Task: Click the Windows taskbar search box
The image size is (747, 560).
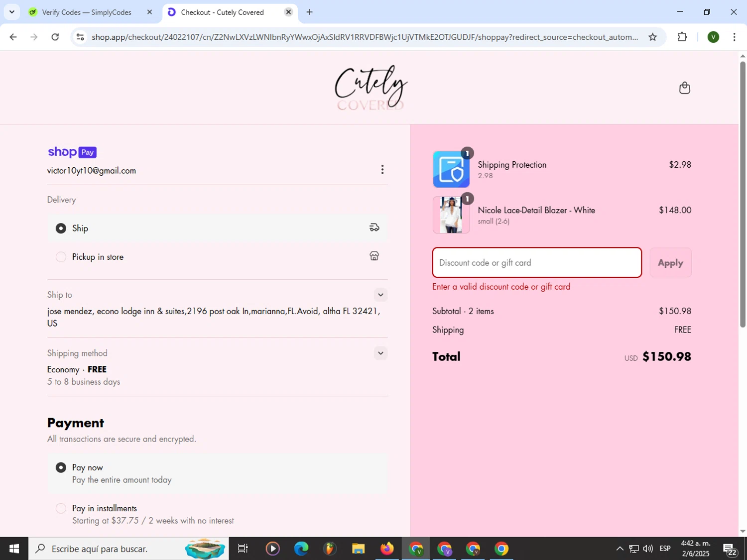Action: point(128,549)
